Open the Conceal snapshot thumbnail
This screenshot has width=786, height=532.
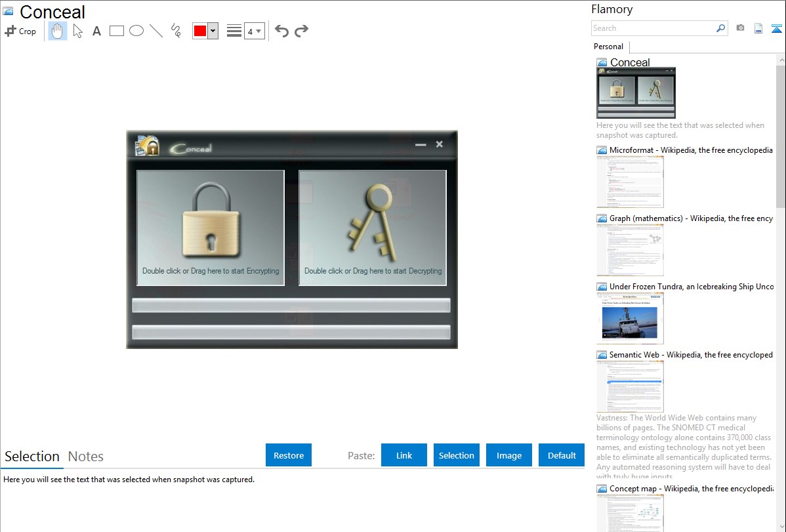[636, 93]
